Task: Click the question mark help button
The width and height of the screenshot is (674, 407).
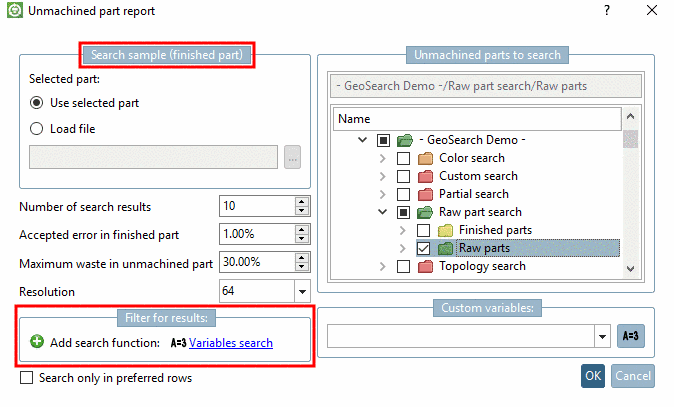Action: tap(607, 10)
